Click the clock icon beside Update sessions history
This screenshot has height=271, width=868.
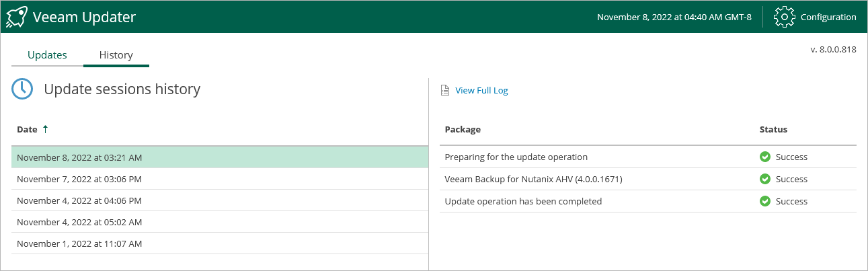click(23, 89)
